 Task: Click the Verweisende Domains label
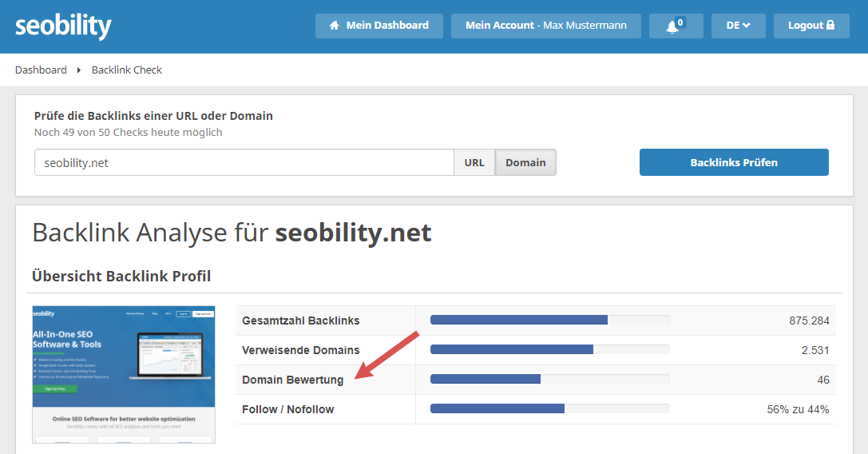(x=300, y=350)
